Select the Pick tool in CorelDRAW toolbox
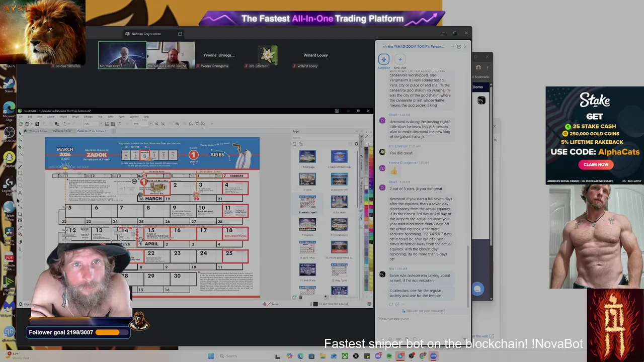Image resolution: width=644 pixels, height=362 pixels. click(20, 133)
